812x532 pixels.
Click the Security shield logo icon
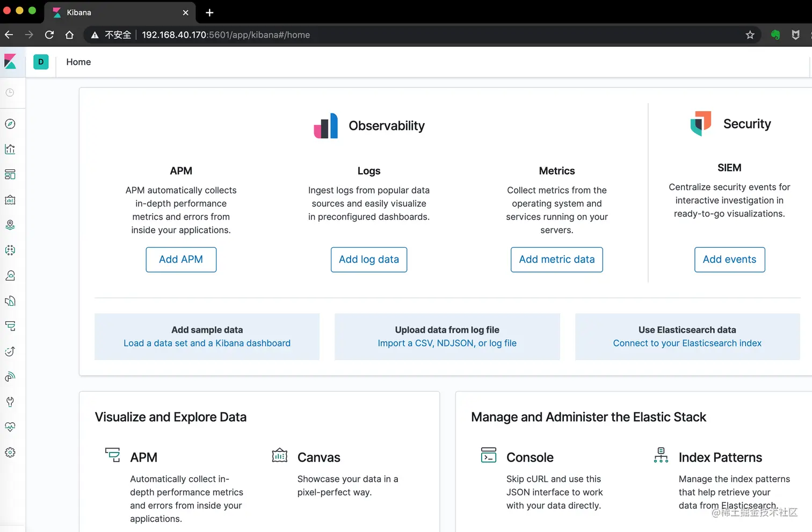701,124
